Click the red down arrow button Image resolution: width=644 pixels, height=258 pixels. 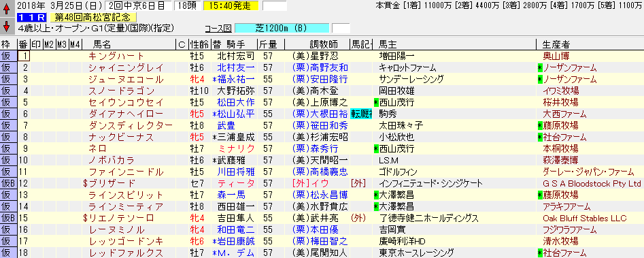(x=6, y=27)
